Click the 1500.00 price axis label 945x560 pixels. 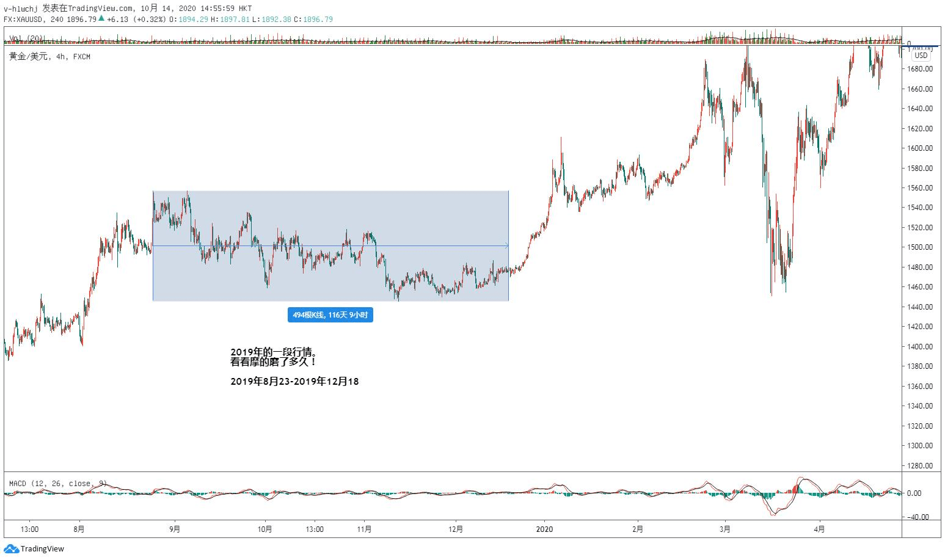(920, 247)
